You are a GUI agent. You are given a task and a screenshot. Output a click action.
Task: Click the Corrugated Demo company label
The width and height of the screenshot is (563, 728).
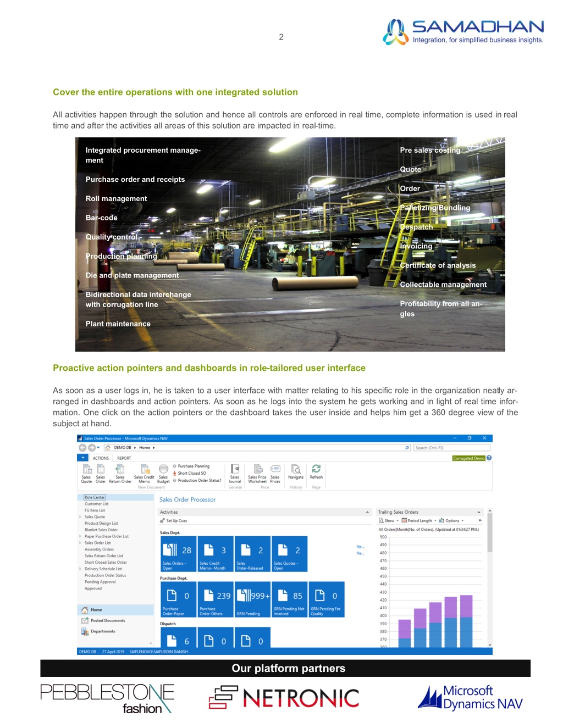click(x=469, y=458)
